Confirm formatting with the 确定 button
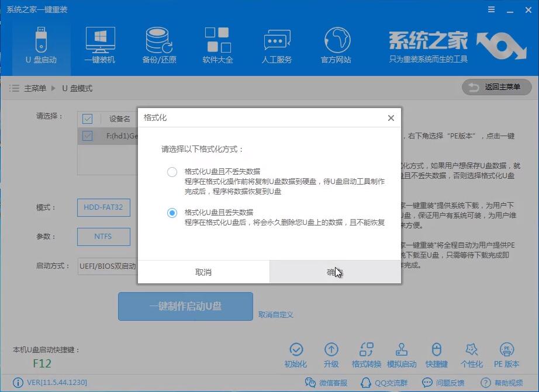 336,272
